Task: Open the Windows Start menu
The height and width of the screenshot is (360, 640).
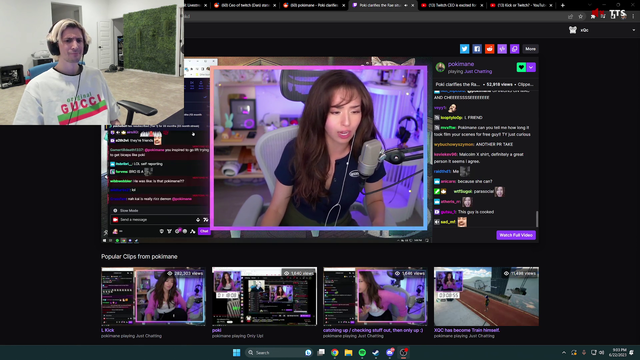Action: point(236,353)
